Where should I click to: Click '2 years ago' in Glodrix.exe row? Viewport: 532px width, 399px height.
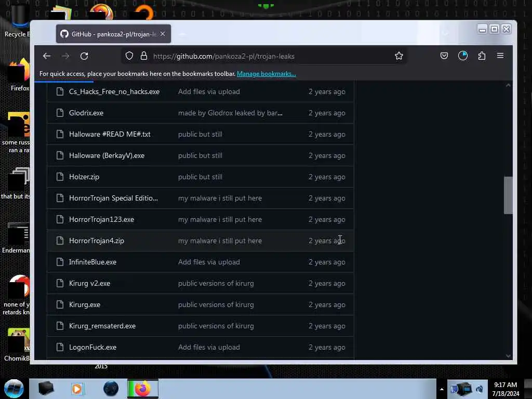pyautogui.click(x=327, y=113)
